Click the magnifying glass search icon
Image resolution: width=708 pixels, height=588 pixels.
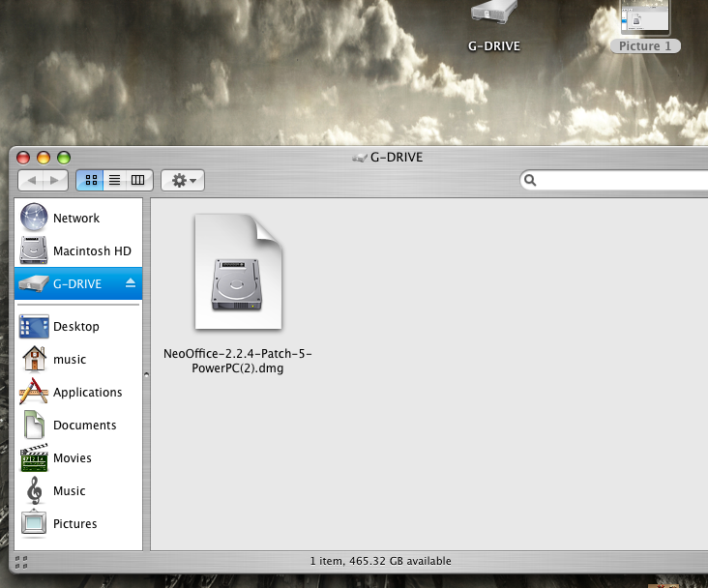(531, 180)
